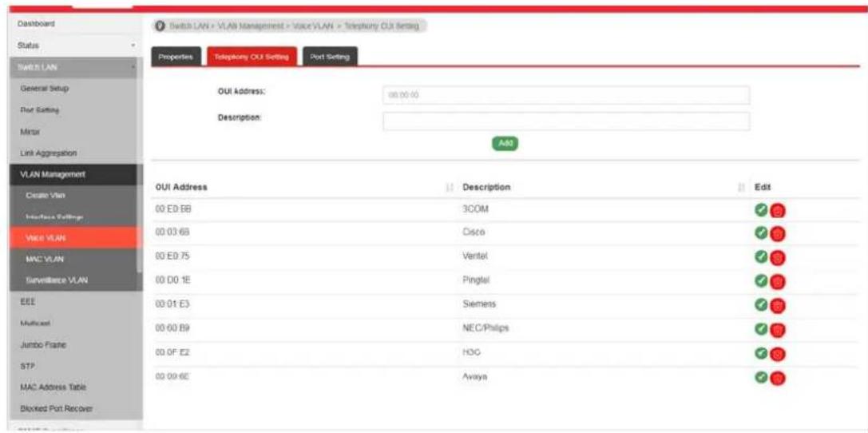Edit the Cisco OUI entry

[761, 233]
